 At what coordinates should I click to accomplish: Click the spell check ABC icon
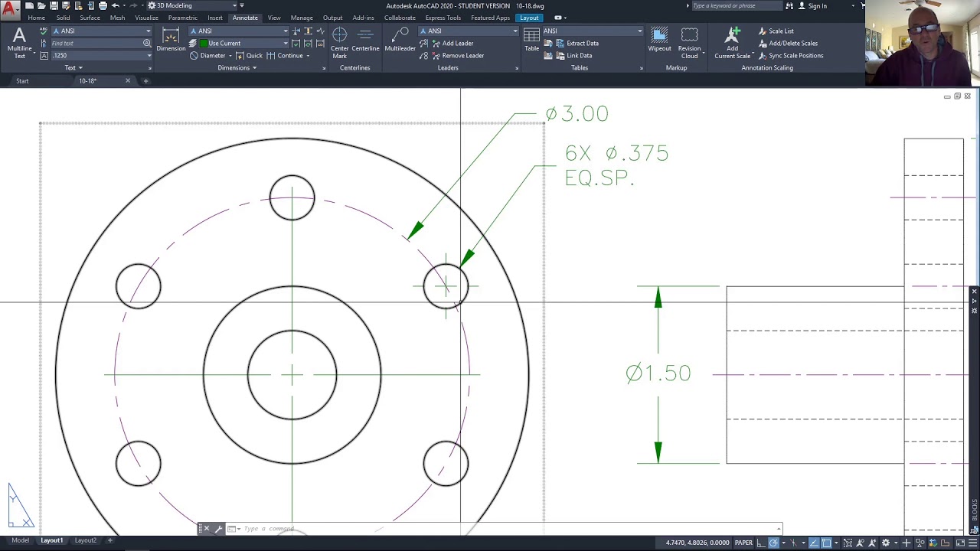pyautogui.click(x=44, y=31)
